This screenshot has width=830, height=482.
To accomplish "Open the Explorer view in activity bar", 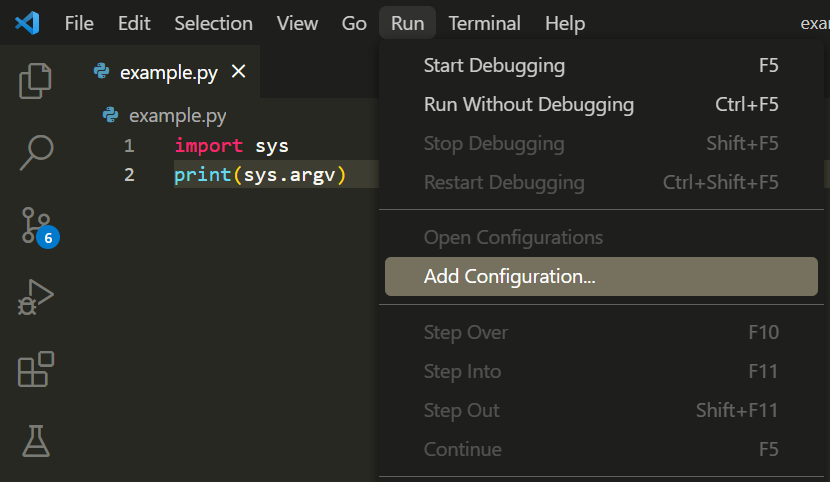I will (35, 81).
